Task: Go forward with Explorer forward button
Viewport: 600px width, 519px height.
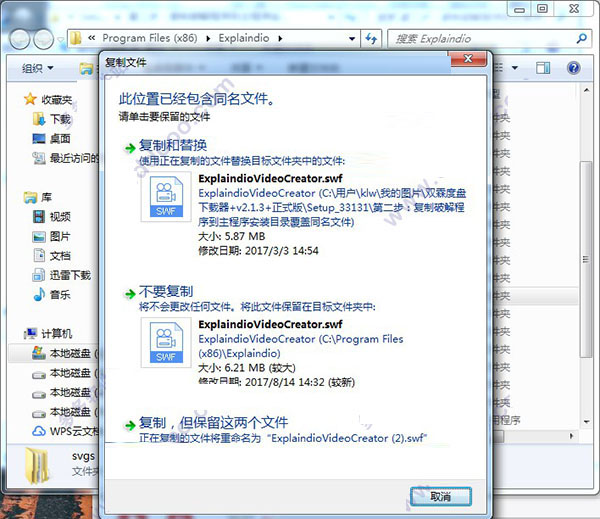Action: 44,39
